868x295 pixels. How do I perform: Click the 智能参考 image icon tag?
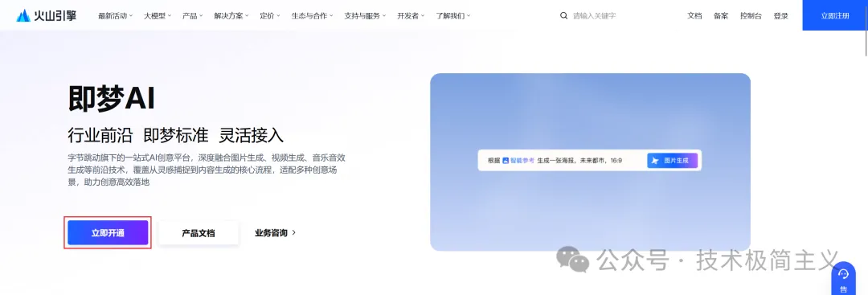[518, 161]
